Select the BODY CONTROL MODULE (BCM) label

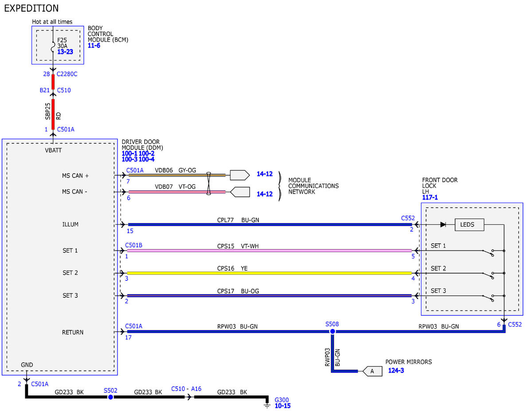[x=108, y=34]
